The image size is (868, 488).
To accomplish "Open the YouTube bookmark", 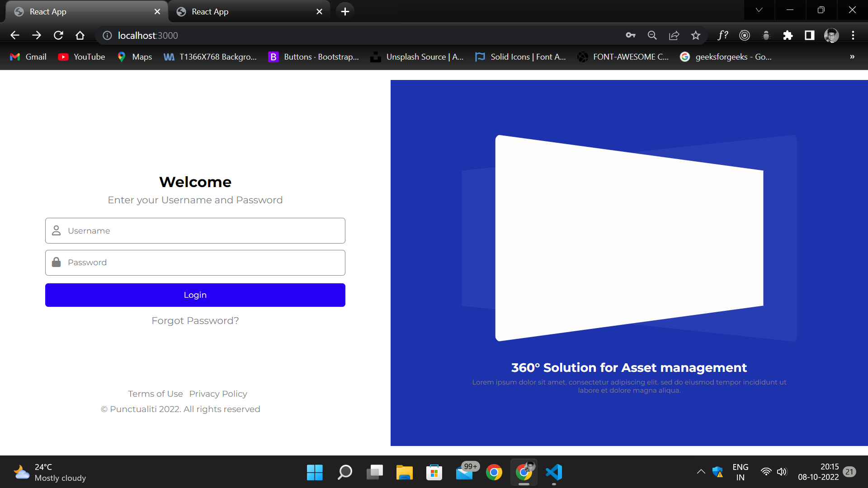I will pos(82,57).
